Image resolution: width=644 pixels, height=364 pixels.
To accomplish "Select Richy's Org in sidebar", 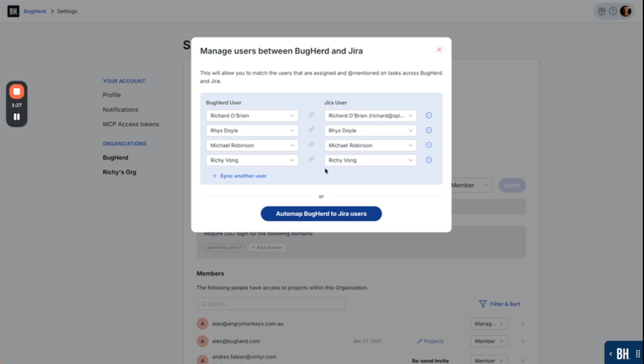I will click(120, 172).
